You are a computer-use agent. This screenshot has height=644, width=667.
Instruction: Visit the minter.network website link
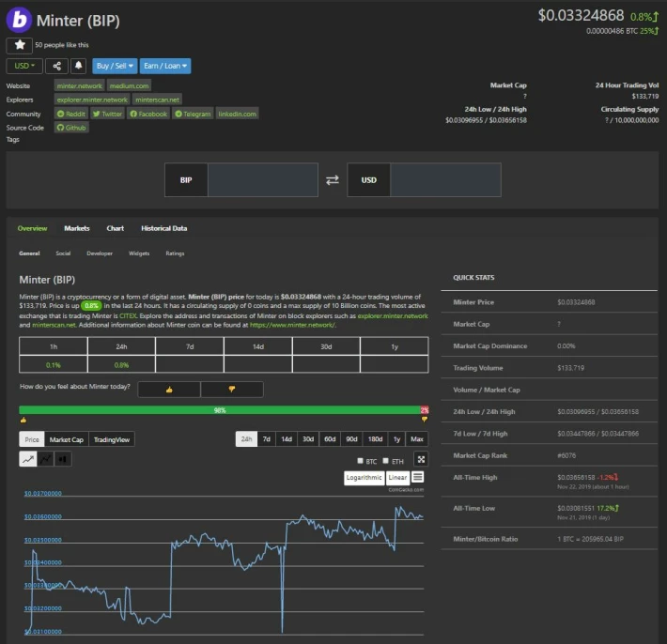pos(79,85)
